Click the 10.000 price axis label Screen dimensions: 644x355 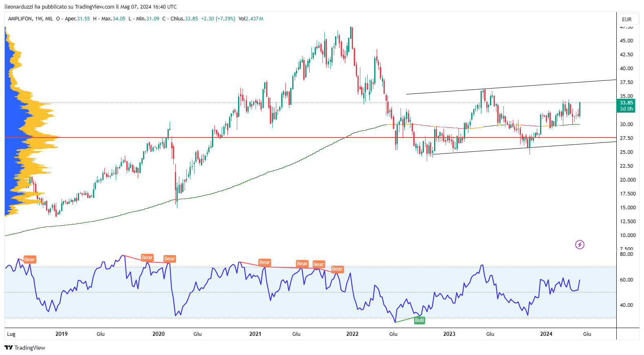[x=628, y=235]
